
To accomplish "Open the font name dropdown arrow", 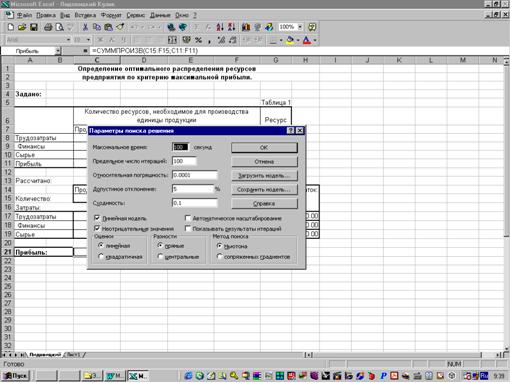I will point(68,40).
